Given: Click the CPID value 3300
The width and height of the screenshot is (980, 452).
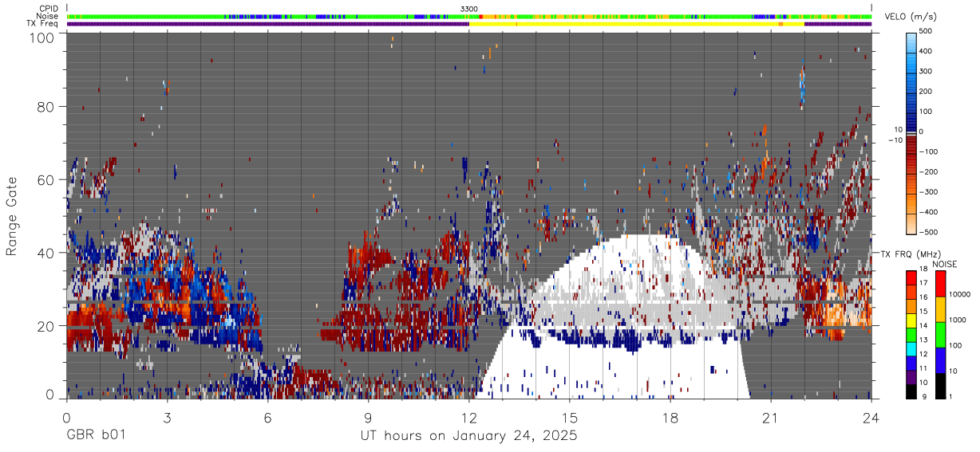Looking at the screenshot, I should (469, 9).
